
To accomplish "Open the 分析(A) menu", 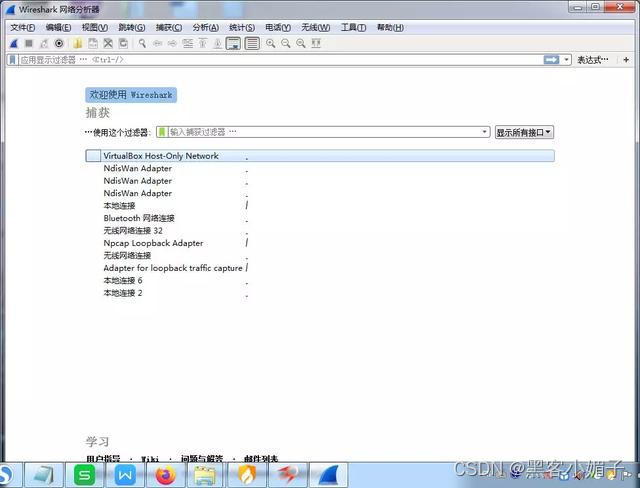I will pos(206,27).
